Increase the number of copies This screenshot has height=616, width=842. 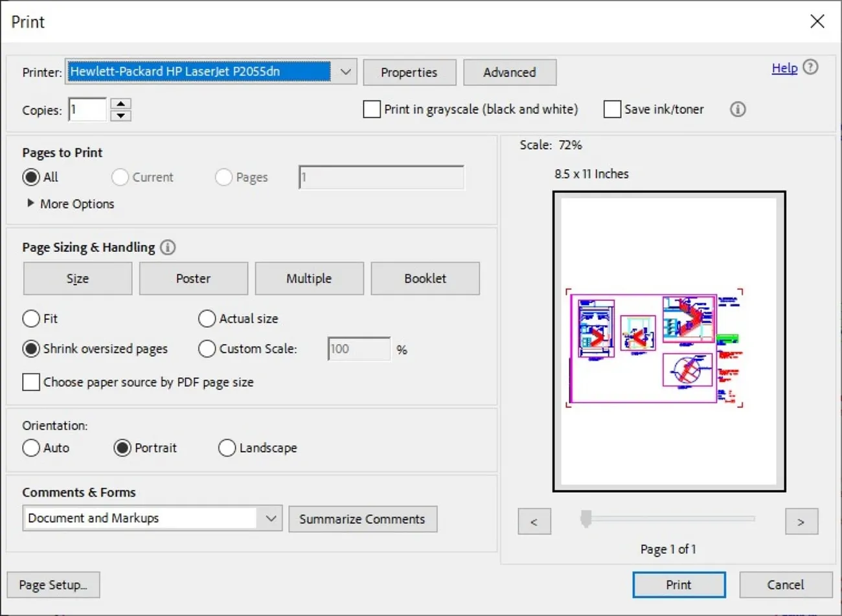121,104
